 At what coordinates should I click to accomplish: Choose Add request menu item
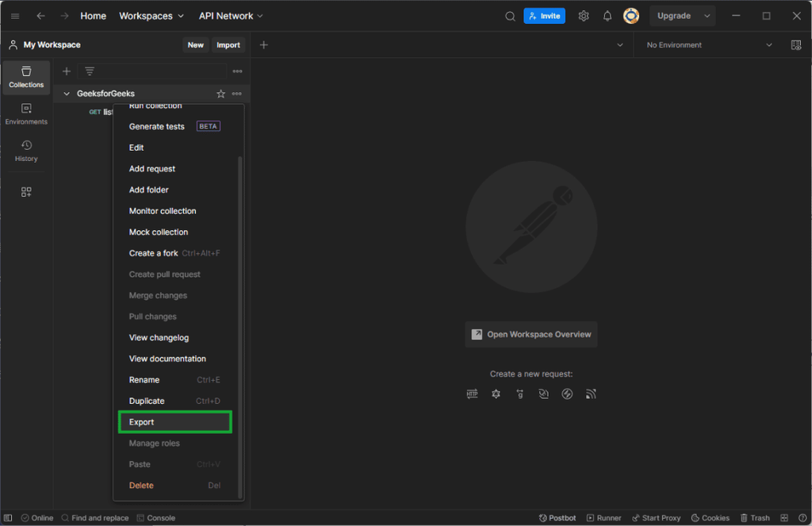pos(175,169)
